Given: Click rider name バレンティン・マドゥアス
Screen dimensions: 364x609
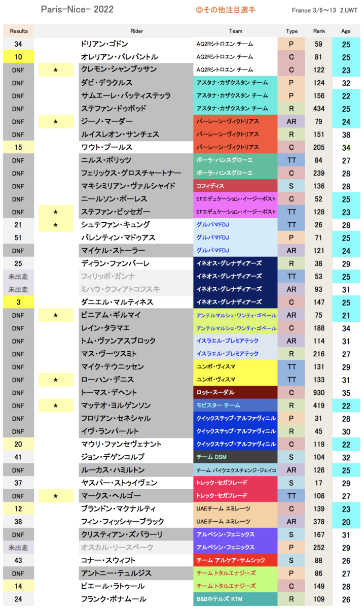Looking at the screenshot, I should [118, 238].
